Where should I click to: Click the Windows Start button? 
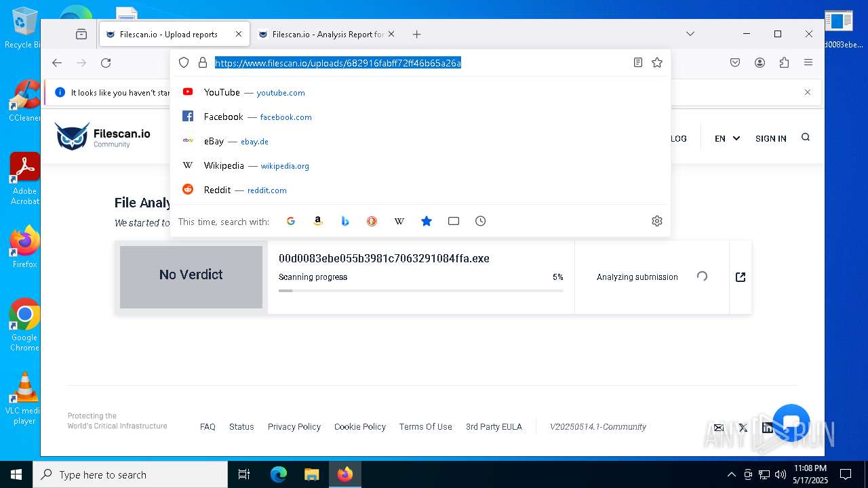[x=16, y=474]
